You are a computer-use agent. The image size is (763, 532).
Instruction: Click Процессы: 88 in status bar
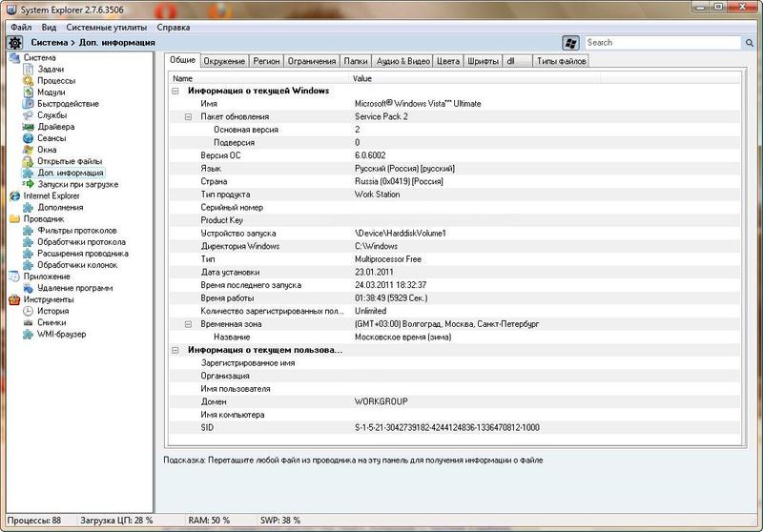34,521
